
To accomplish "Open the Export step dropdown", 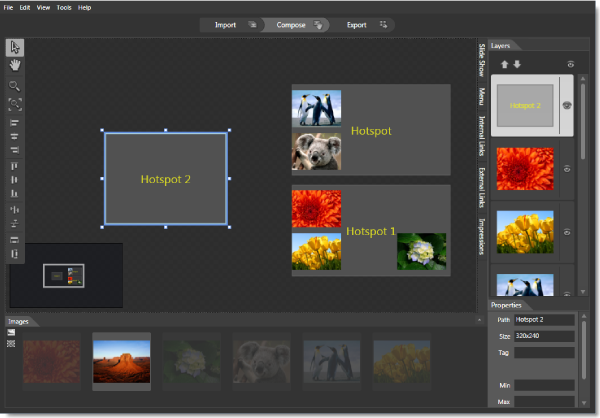I will pos(383,24).
